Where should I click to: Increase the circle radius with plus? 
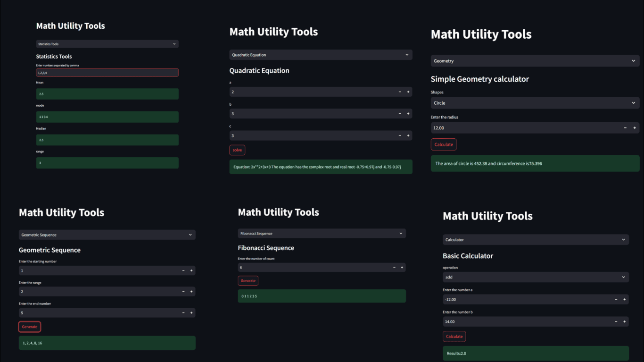[x=635, y=128]
